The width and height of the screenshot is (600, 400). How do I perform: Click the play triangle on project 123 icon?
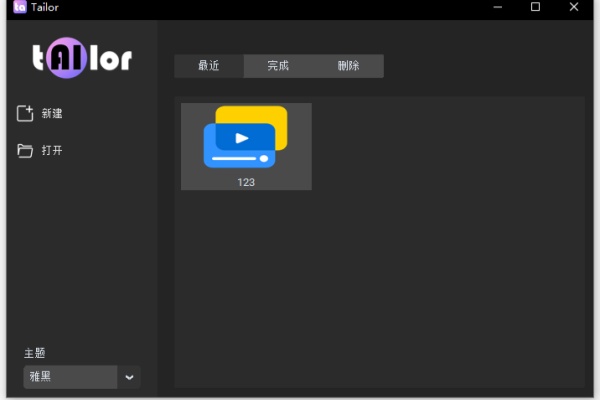pos(241,139)
